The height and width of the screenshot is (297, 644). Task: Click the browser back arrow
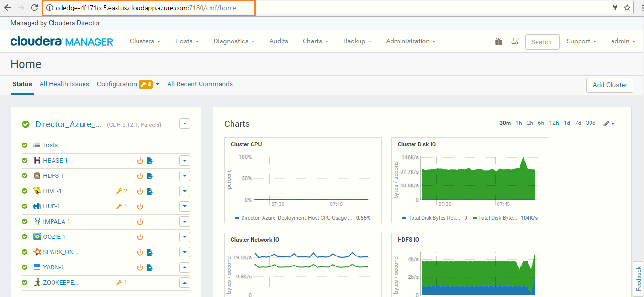[8, 8]
